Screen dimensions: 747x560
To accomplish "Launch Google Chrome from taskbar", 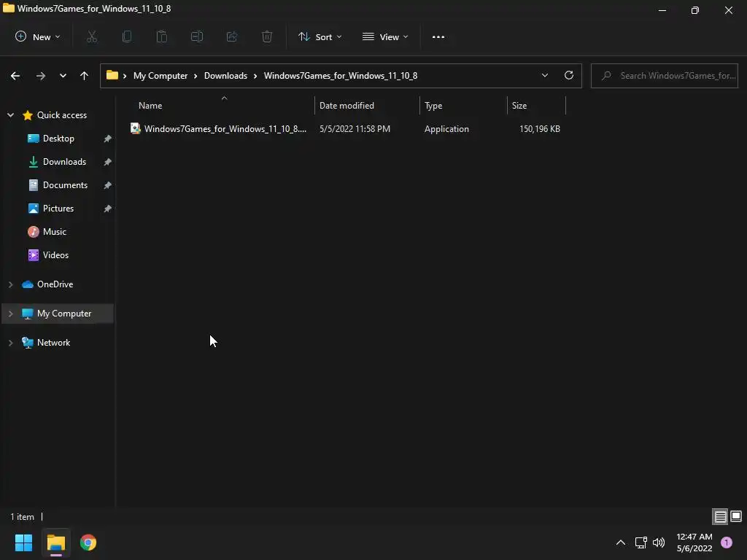I will point(88,542).
